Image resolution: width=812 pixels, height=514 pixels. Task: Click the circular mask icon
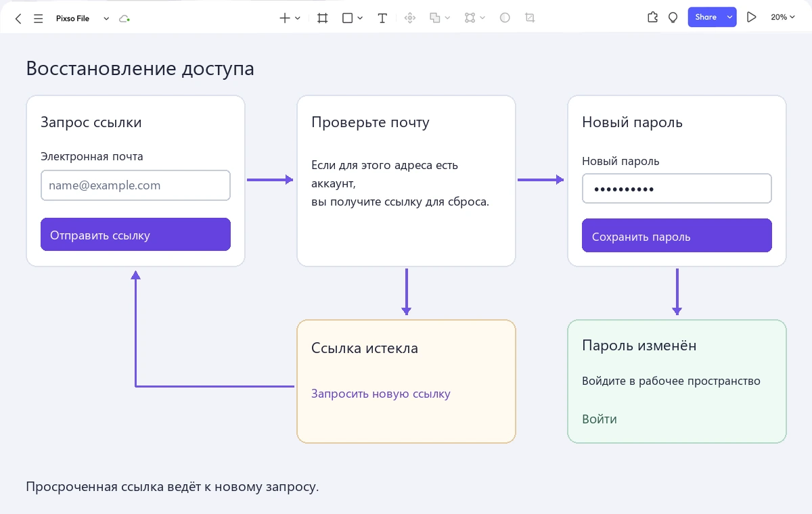[505, 18]
